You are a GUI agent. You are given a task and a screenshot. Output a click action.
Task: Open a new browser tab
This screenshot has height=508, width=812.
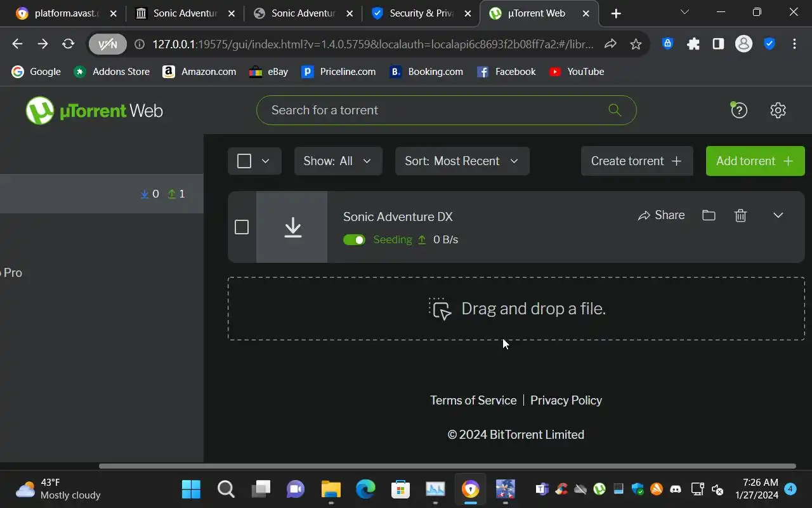coord(616,13)
